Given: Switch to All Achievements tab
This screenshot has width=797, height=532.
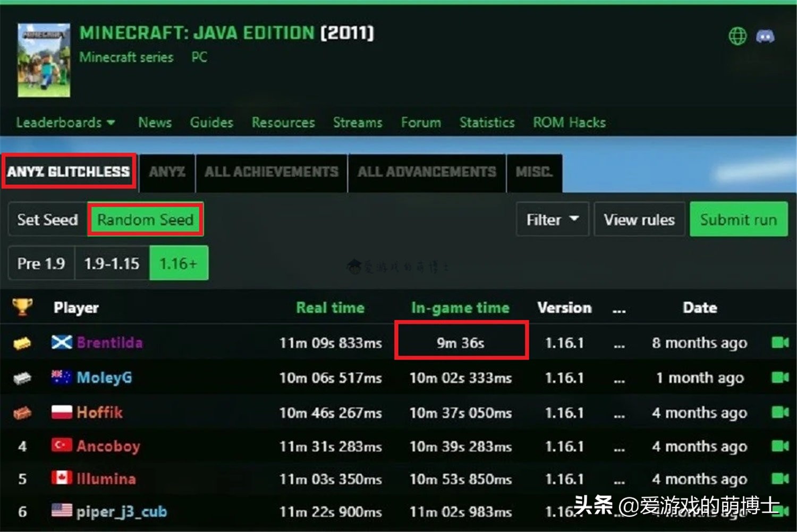Looking at the screenshot, I should click(x=272, y=172).
